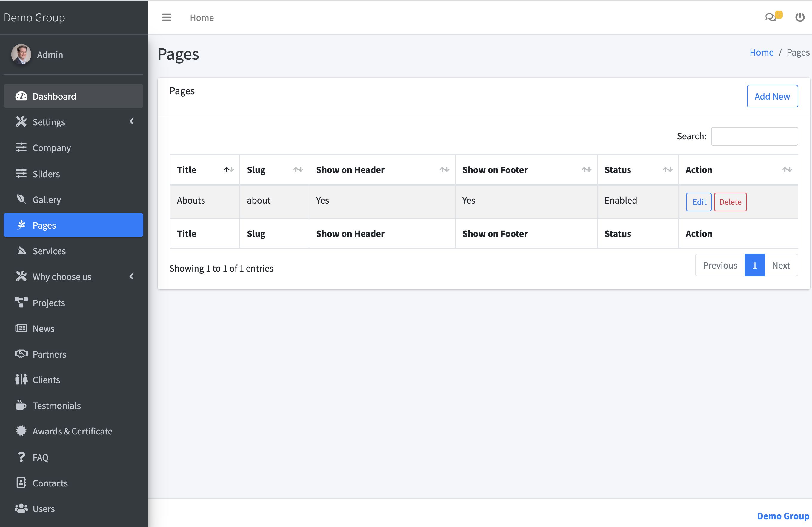Click Home link in top navbar
Screen dimensions: 812x527
click(x=202, y=18)
